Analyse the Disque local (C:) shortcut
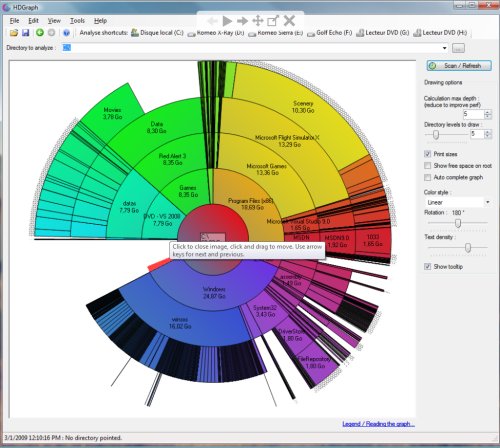 (x=157, y=33)
